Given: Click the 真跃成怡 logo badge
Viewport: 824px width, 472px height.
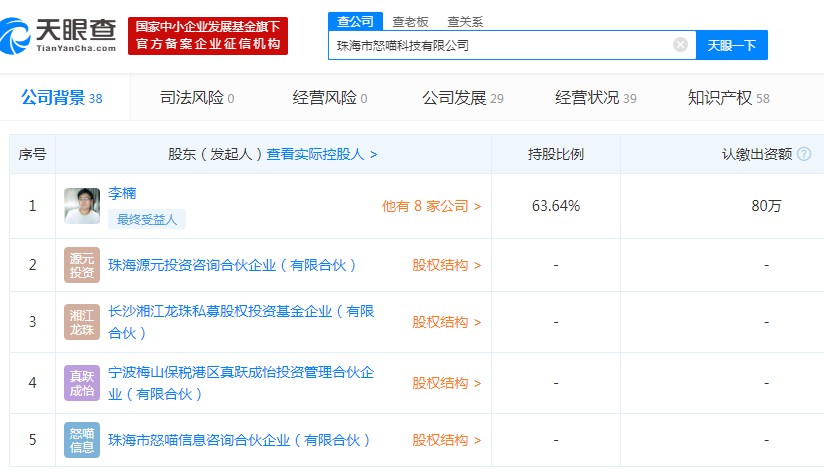Looking at the screenshot, I should pyautogui.click(x=82, y=383).
